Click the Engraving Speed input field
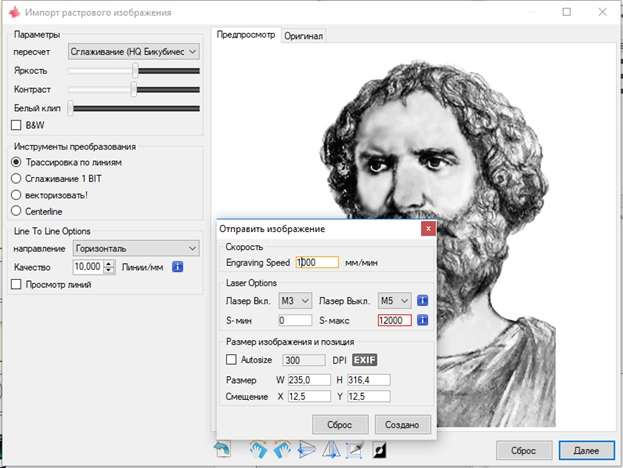Viewport: 623px width, 468px height. (x=317, y=262)
